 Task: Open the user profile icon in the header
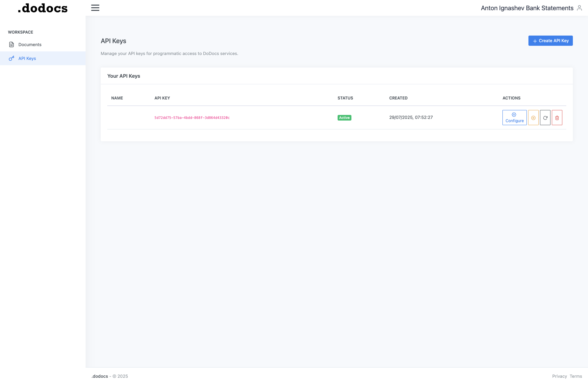click(579, 8)
